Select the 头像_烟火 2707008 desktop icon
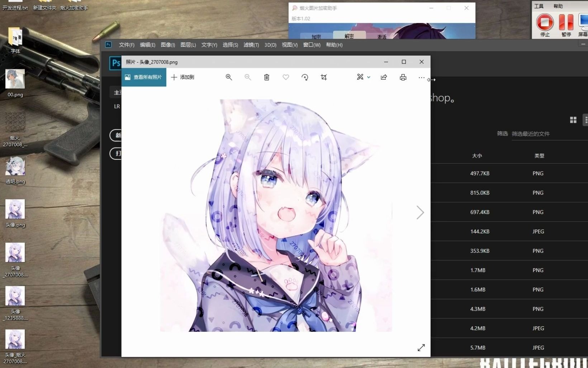The width and height of the screenshot is (588, 368). tap(15, 347)
